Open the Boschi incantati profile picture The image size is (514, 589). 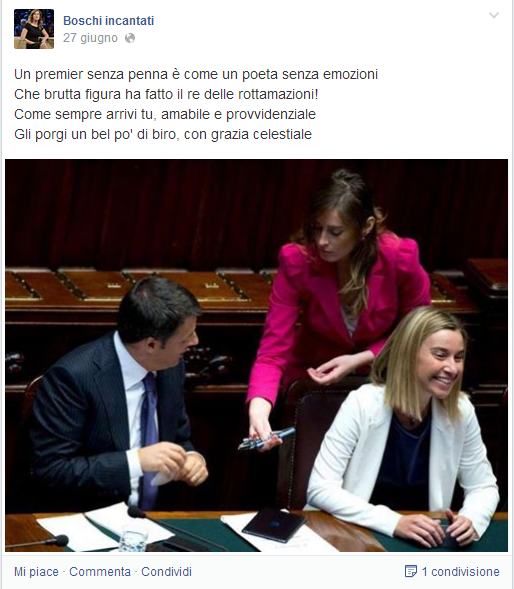point(34,29)
